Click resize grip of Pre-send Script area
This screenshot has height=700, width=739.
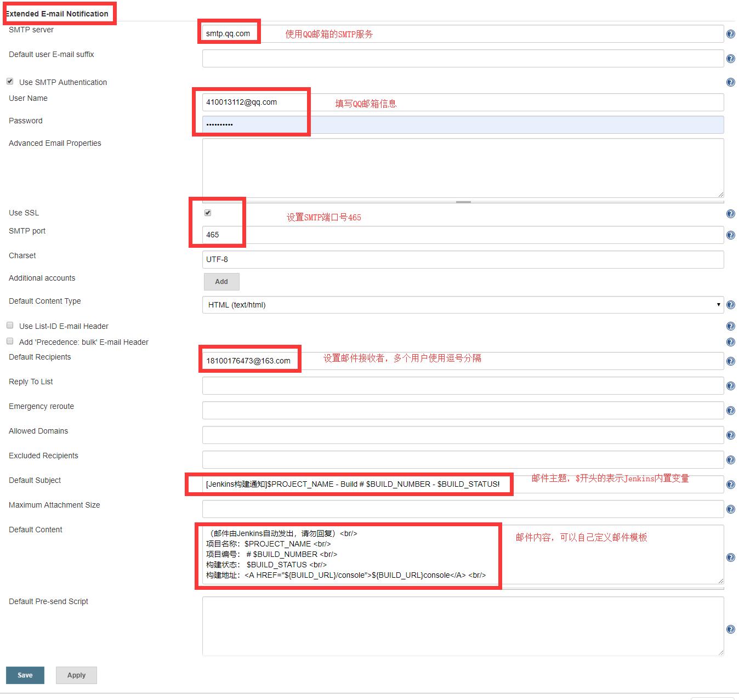(720, 652)
